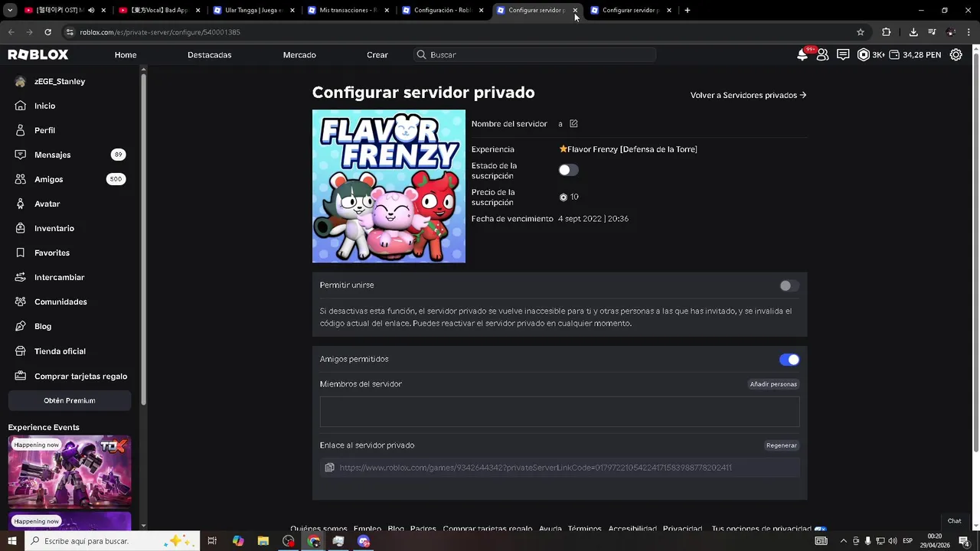Switch to the Configuración - Roblox tab

441,10
